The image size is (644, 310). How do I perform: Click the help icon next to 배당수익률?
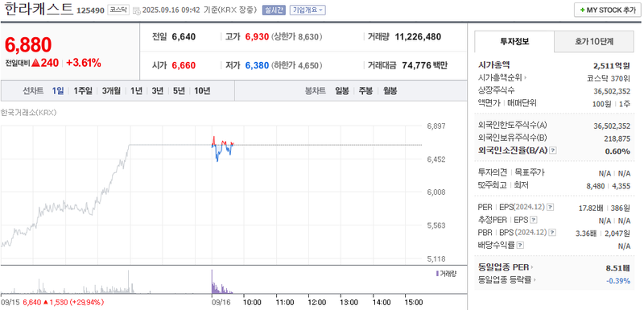click(x=520, y=246)
